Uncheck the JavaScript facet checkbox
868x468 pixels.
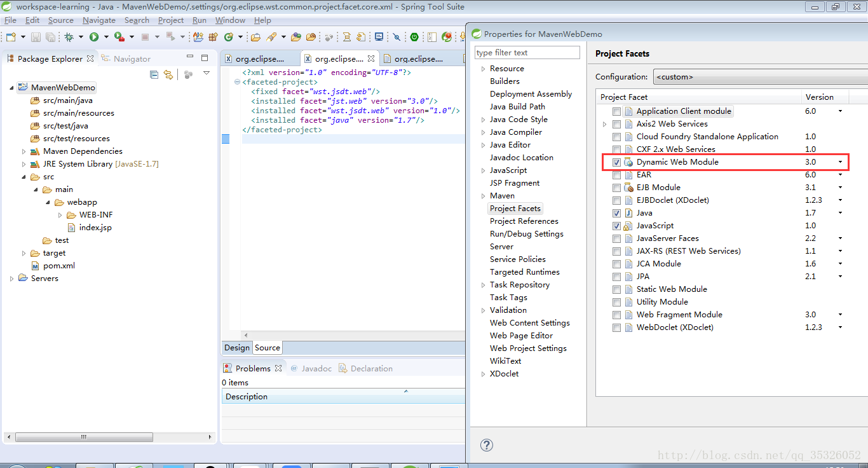pos(616,226)
